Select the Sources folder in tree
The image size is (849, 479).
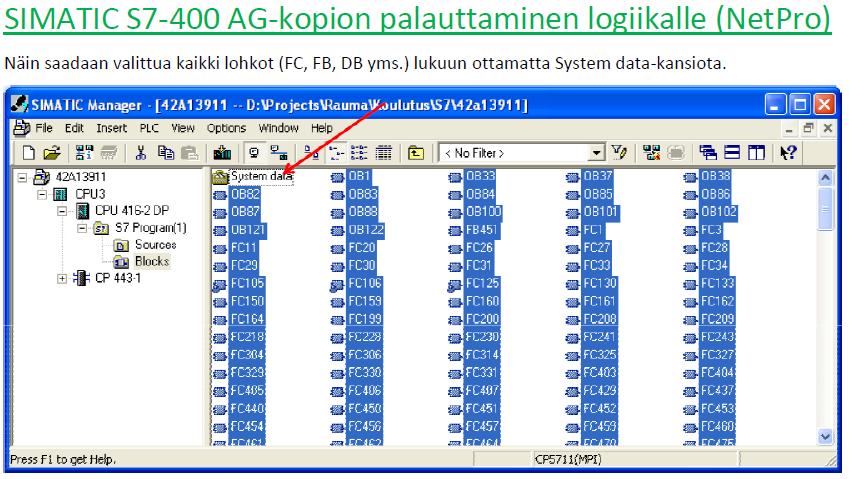click(155, 245)
